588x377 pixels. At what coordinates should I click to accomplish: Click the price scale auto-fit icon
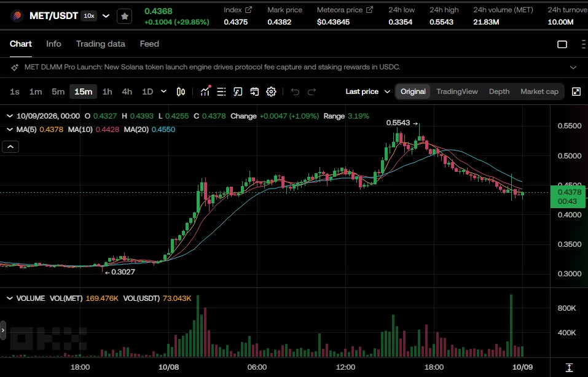pos(569,367)
